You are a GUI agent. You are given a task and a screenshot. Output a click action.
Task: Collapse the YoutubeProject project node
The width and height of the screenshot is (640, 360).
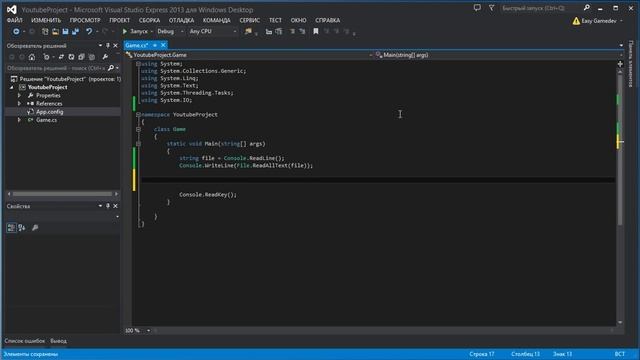11,87
